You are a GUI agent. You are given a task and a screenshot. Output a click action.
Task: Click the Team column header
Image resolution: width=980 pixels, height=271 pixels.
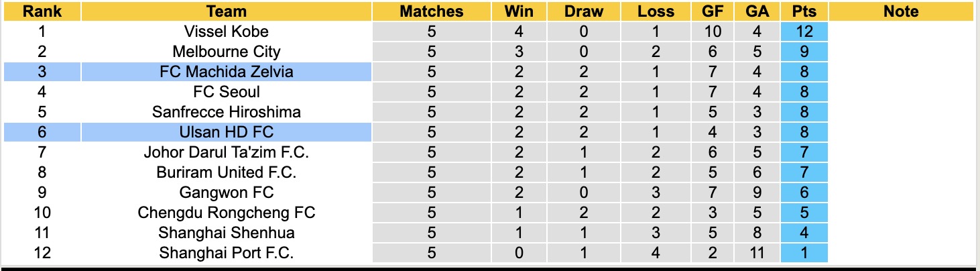point(227,11)
